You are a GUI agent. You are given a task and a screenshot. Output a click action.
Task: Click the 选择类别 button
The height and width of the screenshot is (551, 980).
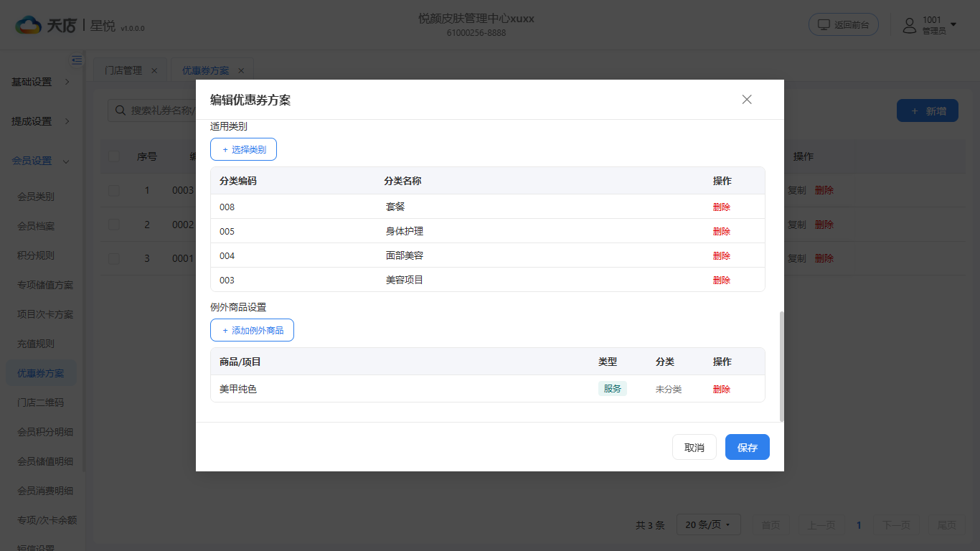243,149
